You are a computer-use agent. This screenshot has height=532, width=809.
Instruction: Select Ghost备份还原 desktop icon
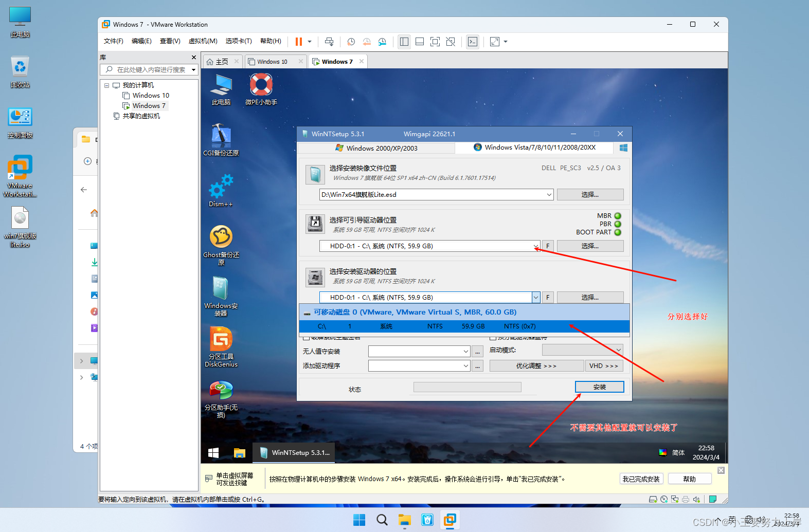(x=221, y=245)
